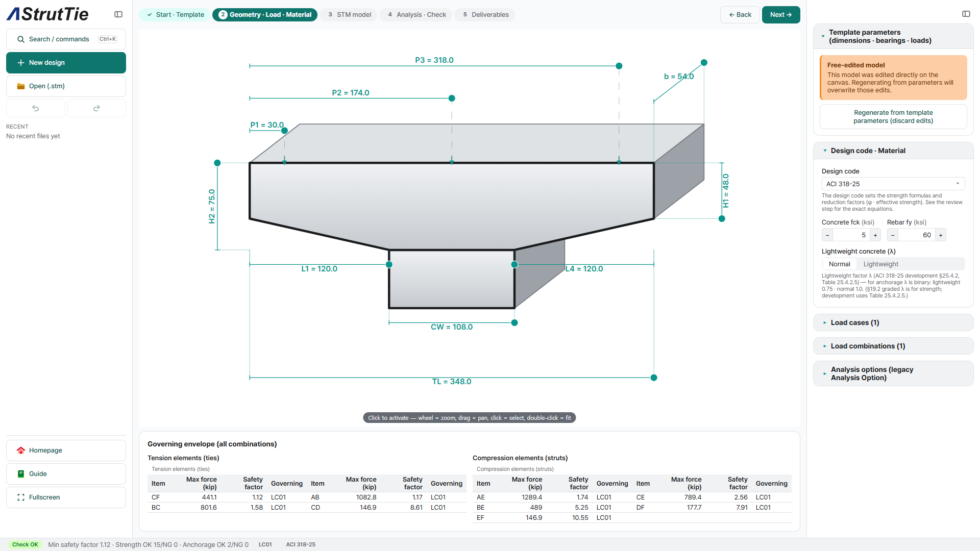This screenshot has width=980, height=551.
Task: Click the TL = 348.0 dimension label
Action: point(452,382)
